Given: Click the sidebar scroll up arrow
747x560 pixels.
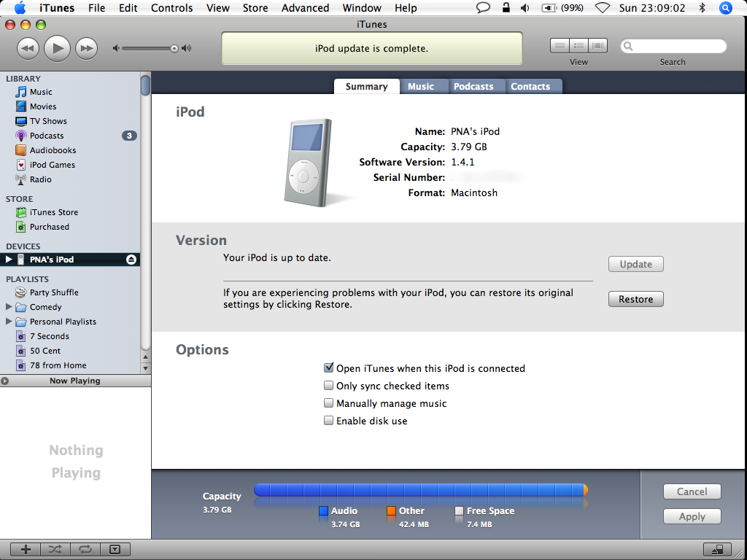Looking at the screenshot, I should click(x=146, y=357).
